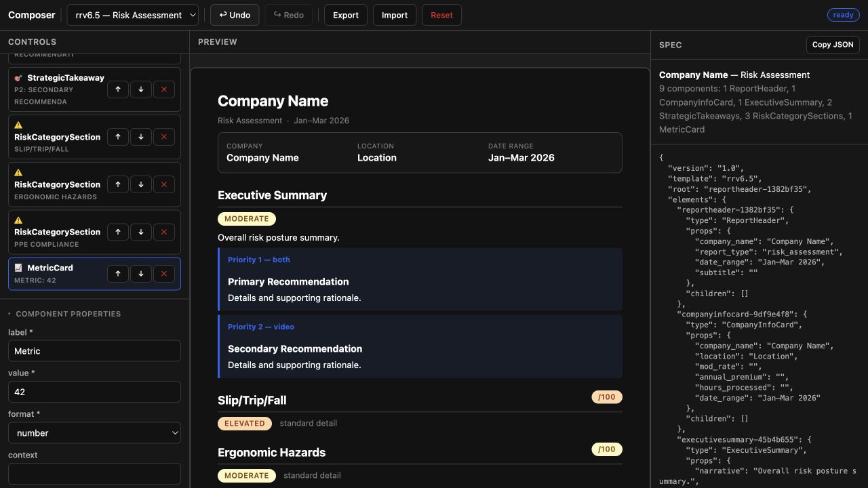Image resolution: width=868 pixels, height=488 pixels.
Task: Move PPE Compliance section down
Action: pyautogui.click(x=141, y=232)
